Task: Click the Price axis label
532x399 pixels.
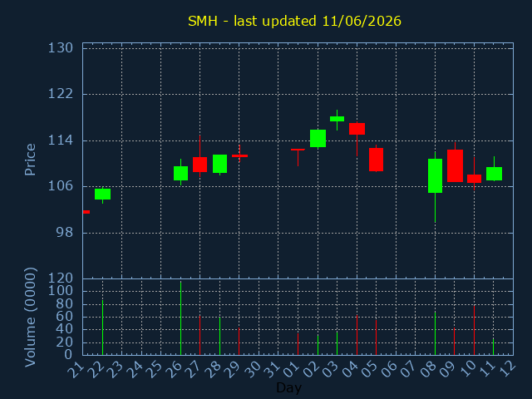Action: [x=30, y=160]
